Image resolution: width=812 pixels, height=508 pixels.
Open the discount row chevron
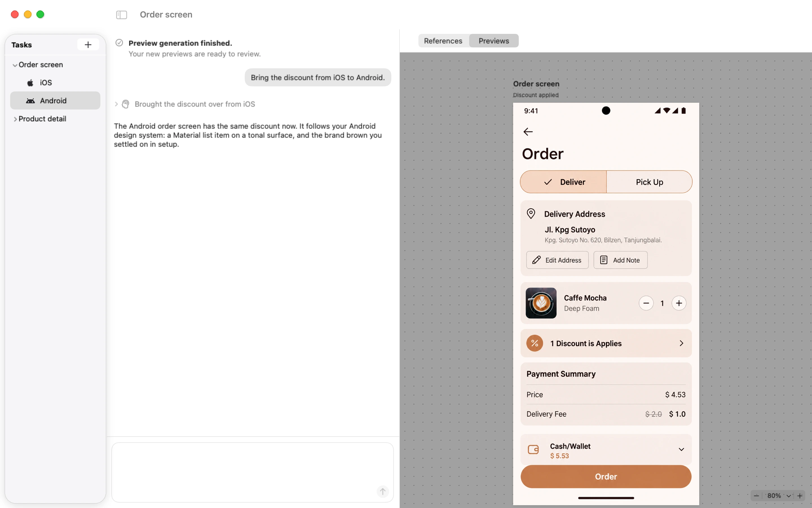pyautogui.click(x=681, y=343)
